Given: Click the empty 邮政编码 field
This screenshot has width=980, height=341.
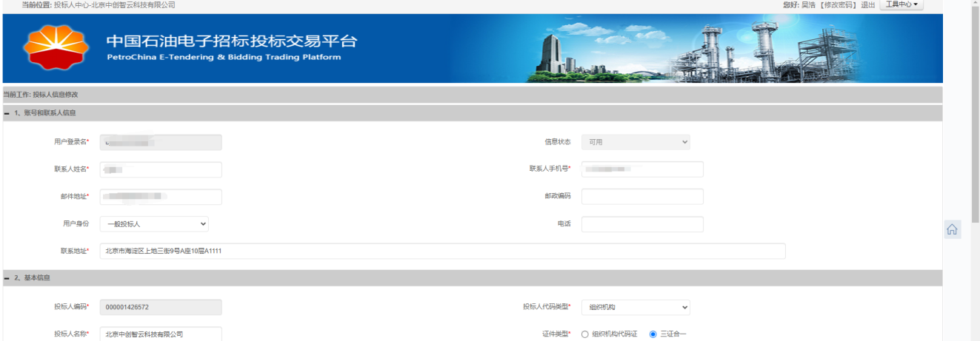Looking at the screenshot, I should click(641, 197).
